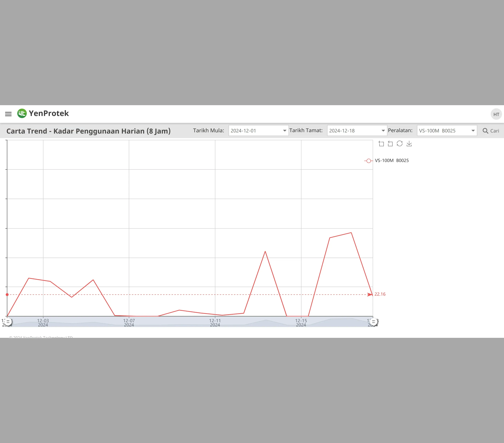
Task: Click the 2024-12-01 start date field
Action: [258, 131]
